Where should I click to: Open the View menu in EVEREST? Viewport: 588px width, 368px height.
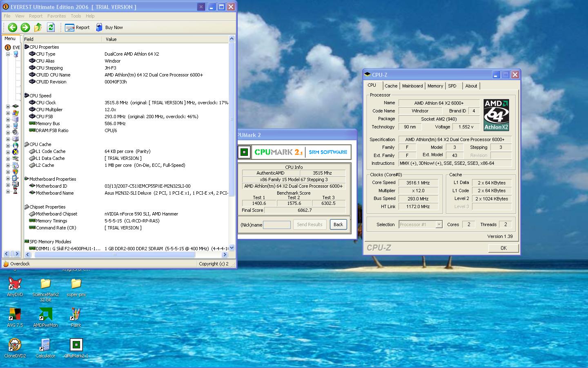coord(20,16)
